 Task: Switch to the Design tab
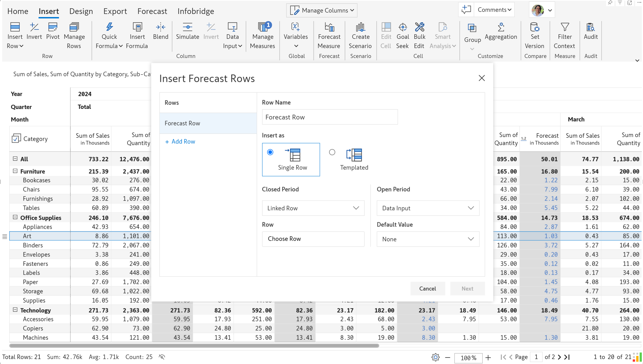click(x=81, y=11)
